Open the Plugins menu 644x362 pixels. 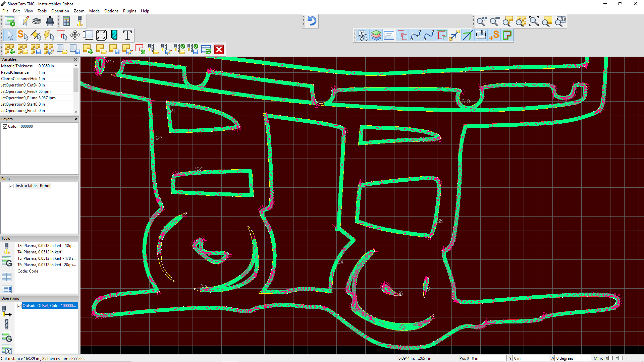coord(129,11)
